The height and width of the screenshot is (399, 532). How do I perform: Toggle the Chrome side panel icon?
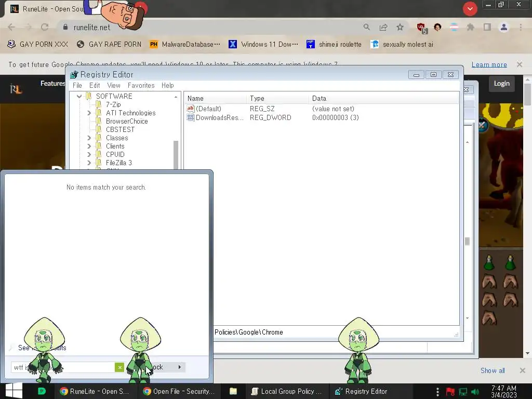tap(487, 27)
